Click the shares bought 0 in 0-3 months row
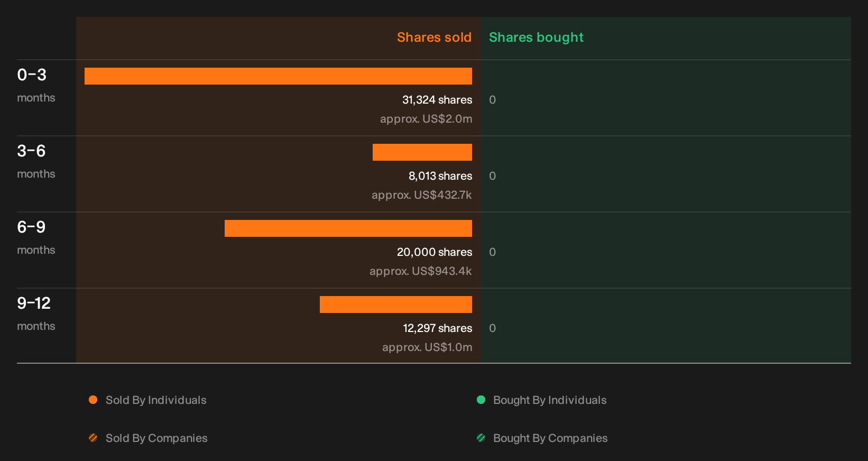 click(x=492, y=100)
